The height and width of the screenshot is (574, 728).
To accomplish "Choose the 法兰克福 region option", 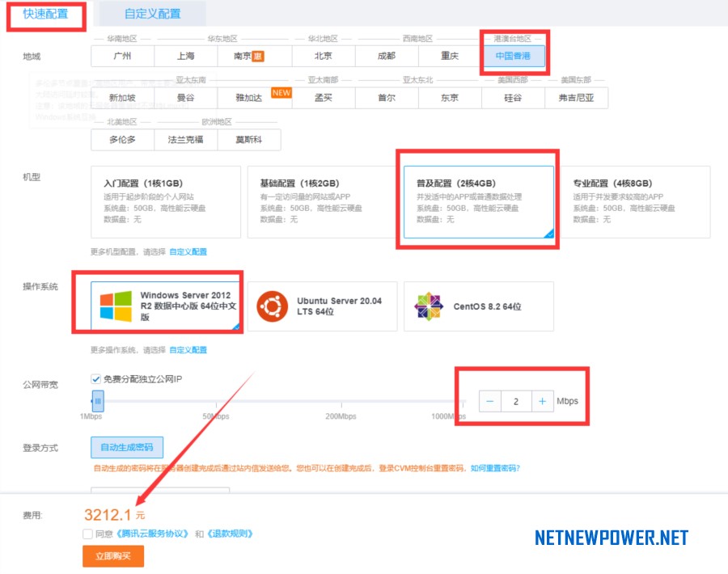I will [x=186, y=140].
